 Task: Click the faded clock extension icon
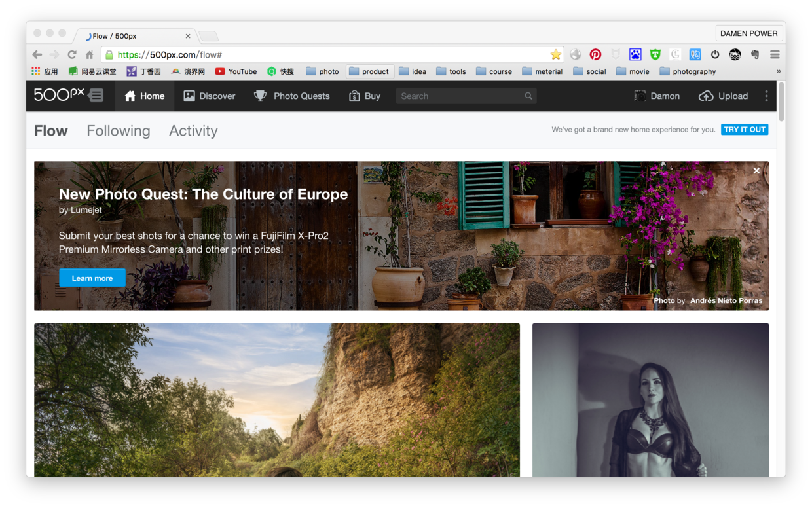(675, 54)
